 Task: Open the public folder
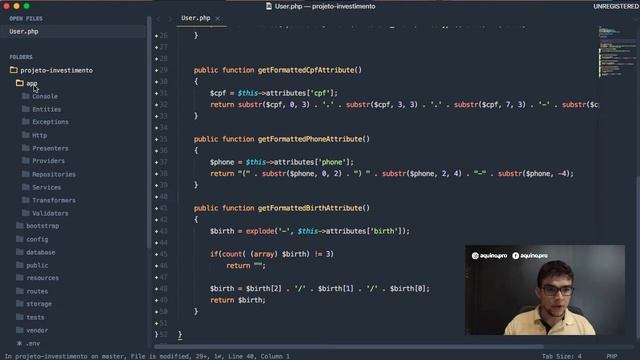[37, 266]
